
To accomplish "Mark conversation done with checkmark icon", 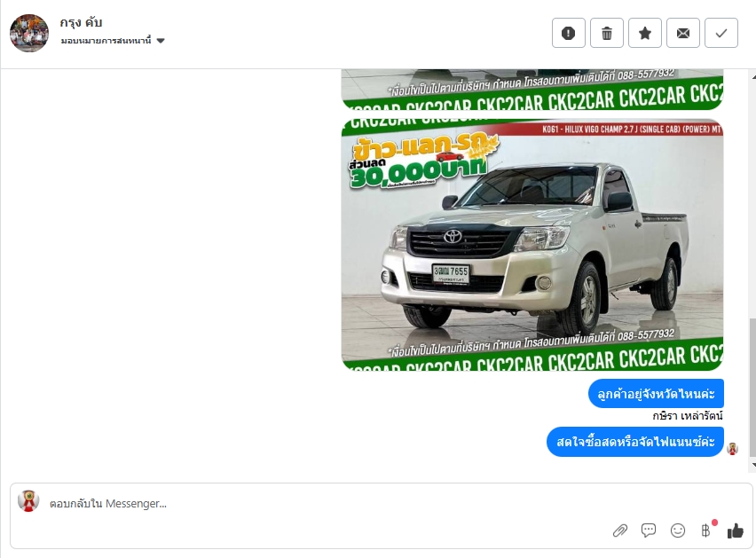I will pyautogui.click(x=721, y=33).
